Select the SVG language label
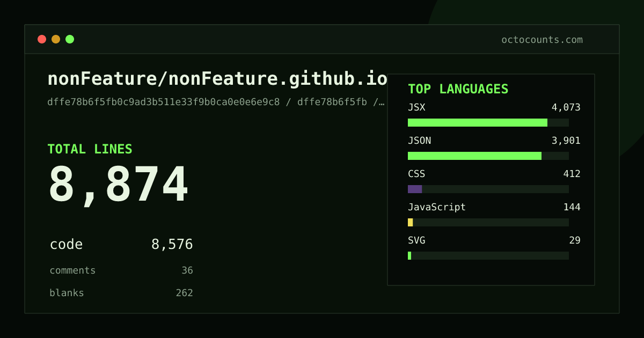Viewport: 644px width, 338px height. (416, 240)
